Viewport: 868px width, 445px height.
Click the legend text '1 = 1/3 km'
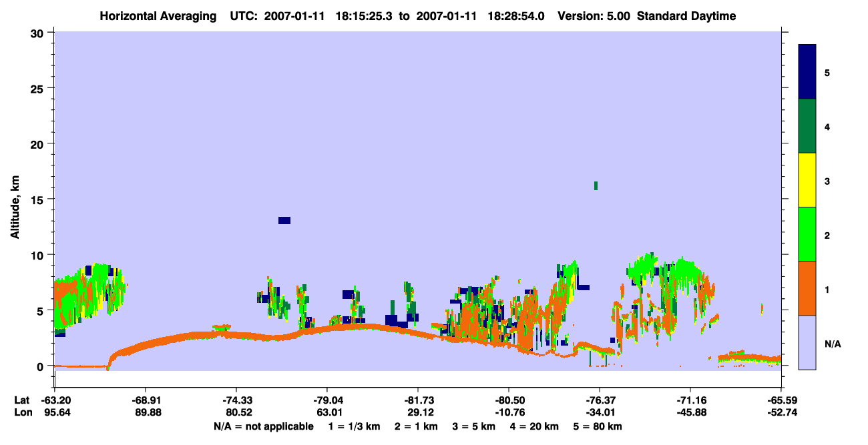tap(353, 426)
